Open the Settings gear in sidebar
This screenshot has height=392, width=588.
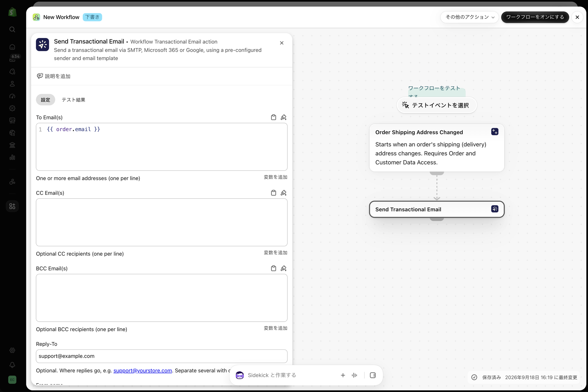12,350
